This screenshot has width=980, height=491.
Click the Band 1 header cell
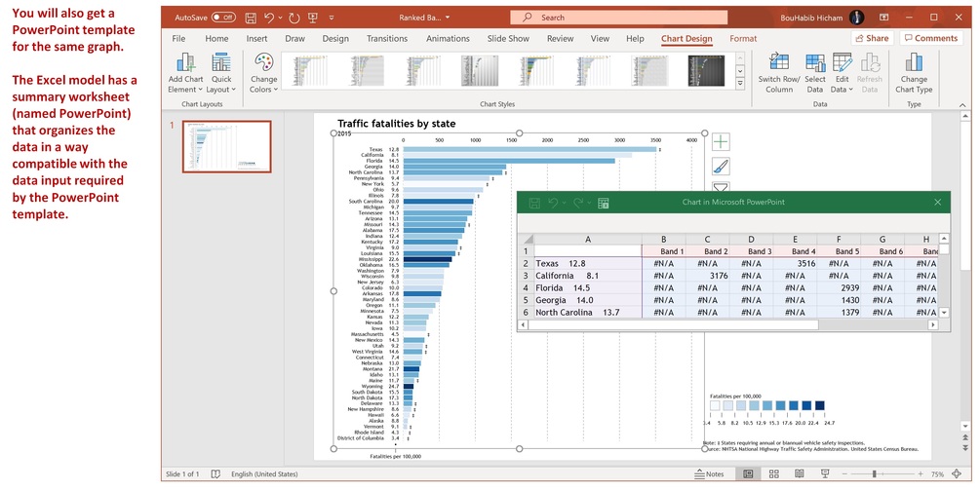click(x=664, y=251)
